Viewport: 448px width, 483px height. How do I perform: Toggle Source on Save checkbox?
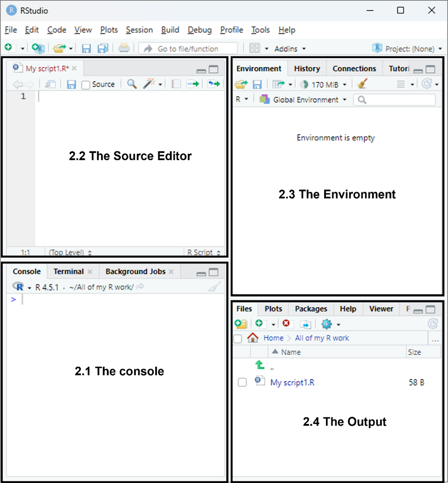pos(86,85)
